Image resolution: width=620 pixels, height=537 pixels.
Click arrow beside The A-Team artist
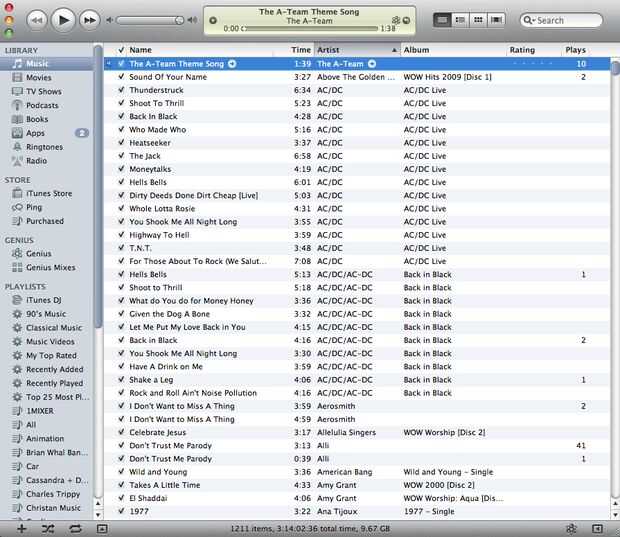click(x=372, y=64)
